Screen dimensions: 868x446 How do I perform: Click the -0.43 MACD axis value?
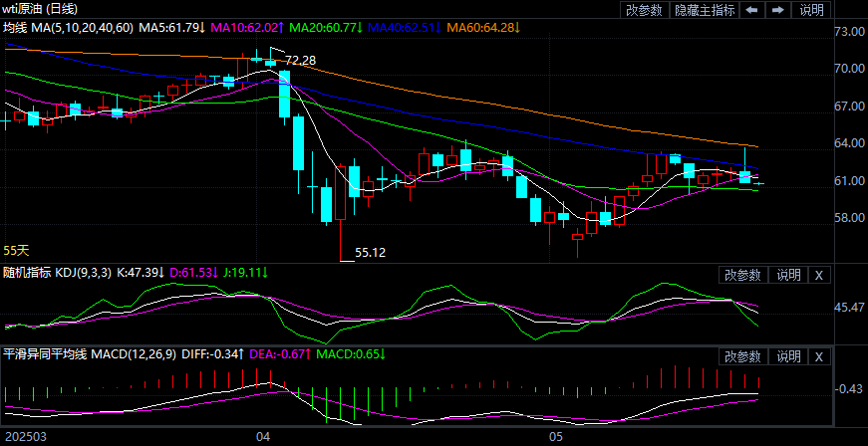coord(850,388)
